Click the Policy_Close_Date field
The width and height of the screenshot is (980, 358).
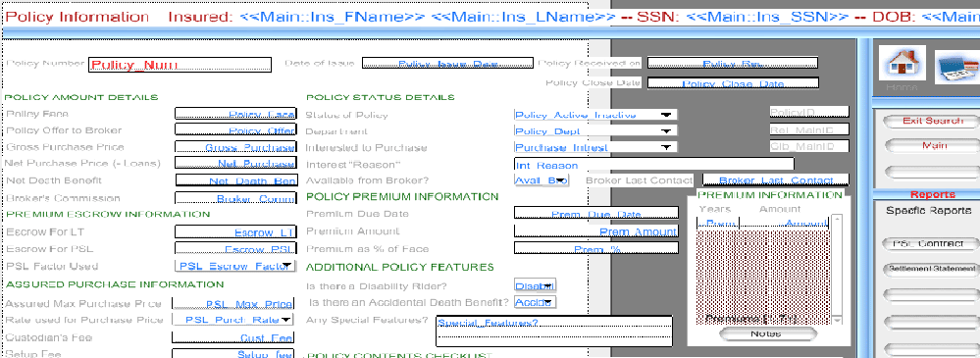tap(733, 83)
